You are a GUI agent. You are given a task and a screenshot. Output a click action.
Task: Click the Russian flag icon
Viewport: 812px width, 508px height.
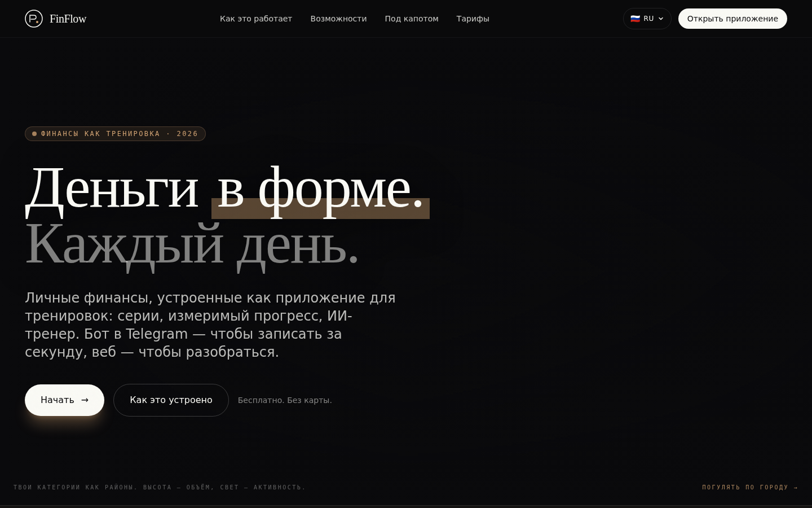coord(636,19)
